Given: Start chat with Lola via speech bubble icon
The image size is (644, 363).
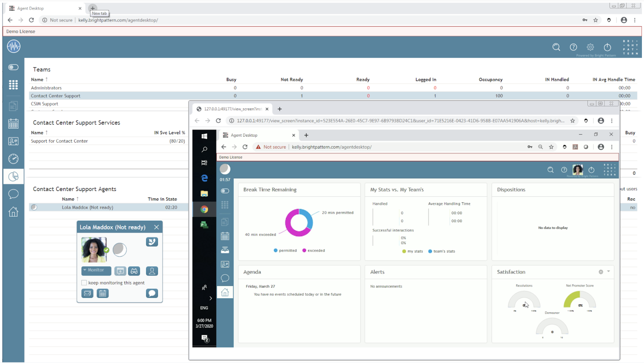Looking at the screenshot, I should coord(152,294).
